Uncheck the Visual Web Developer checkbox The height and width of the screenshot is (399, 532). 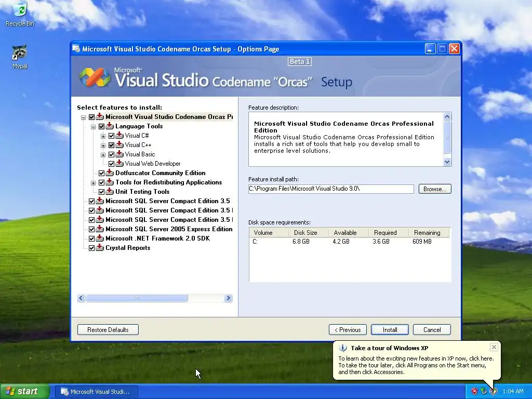tap(111, 164)
